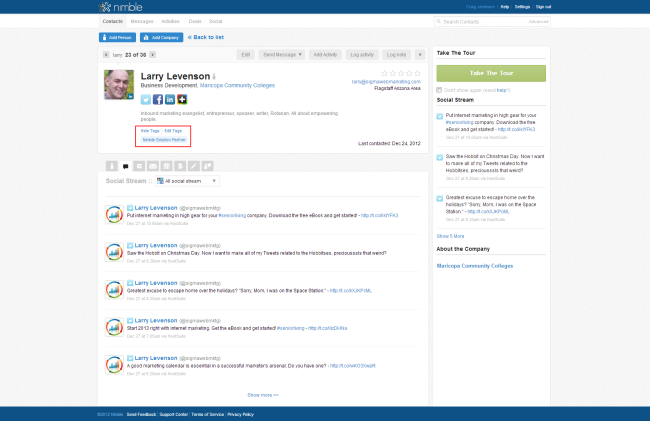
Task: Open the envelope messages tab icon
Action: click(153, 166)
